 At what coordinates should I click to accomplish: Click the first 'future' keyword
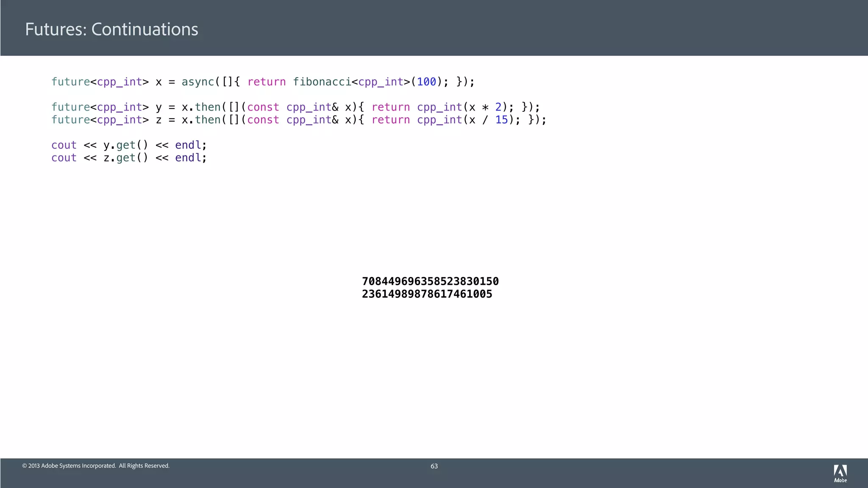(x=70, y=82)
